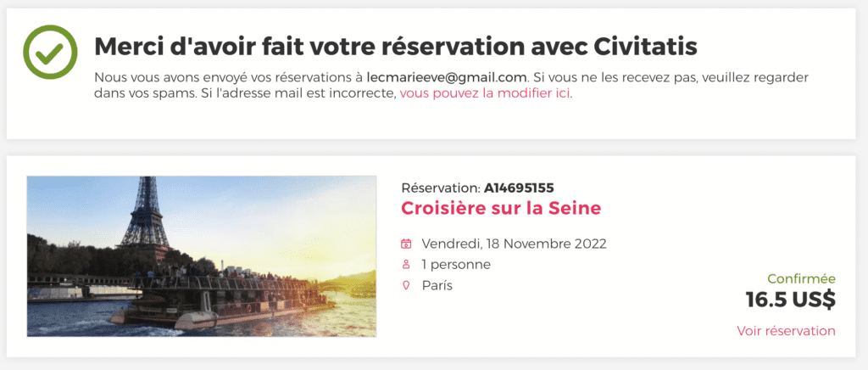The width and height of the screenshot is (868, 370).
Task: Click the 16.5 US$ price
Action: point(790,300)
